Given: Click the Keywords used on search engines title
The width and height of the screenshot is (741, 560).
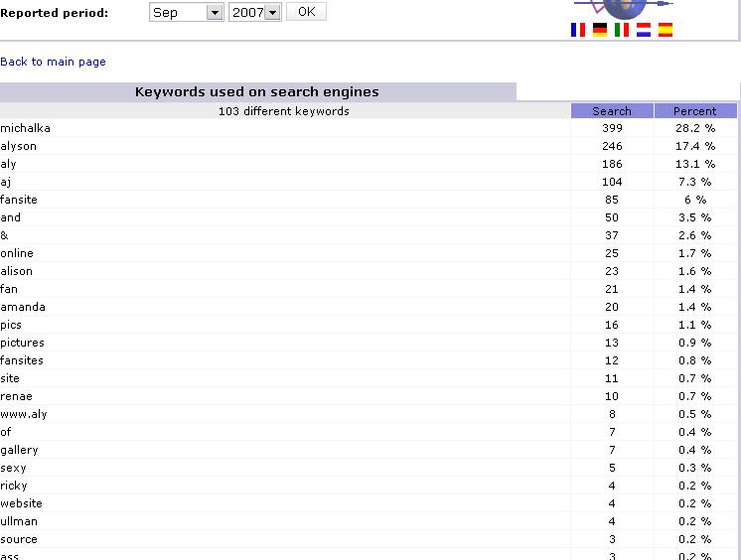Looking at the screenshot, I should point(257,92).
